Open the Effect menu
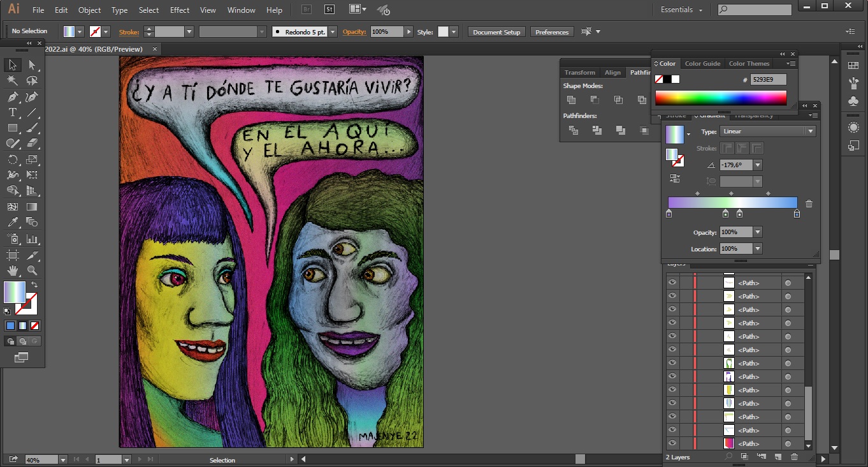 (180, 10)
